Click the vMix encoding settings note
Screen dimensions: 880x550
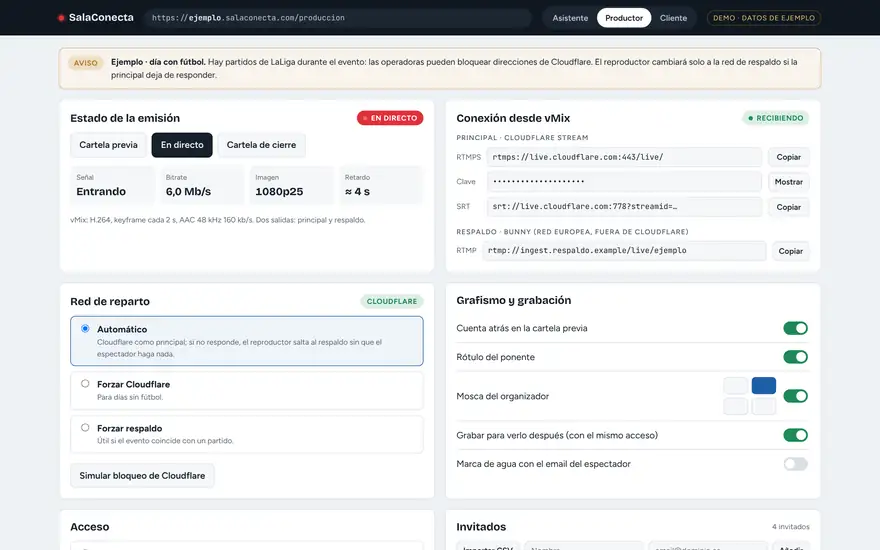218,220
